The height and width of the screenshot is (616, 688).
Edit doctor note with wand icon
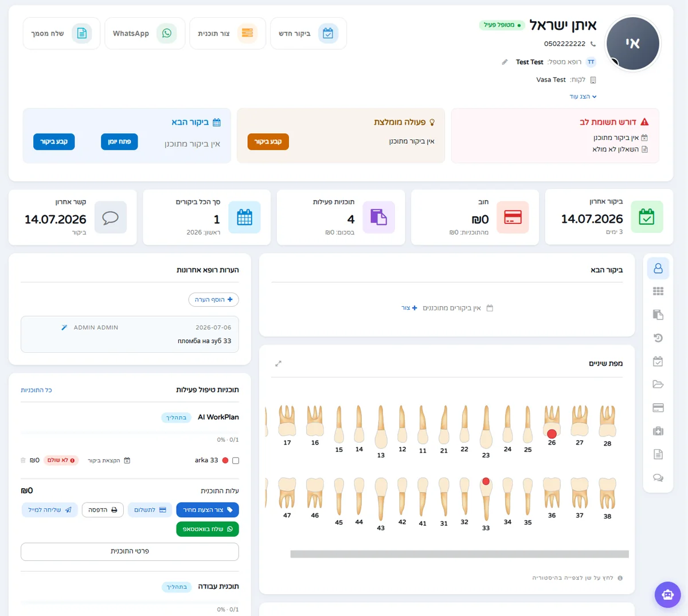[64, 328]
